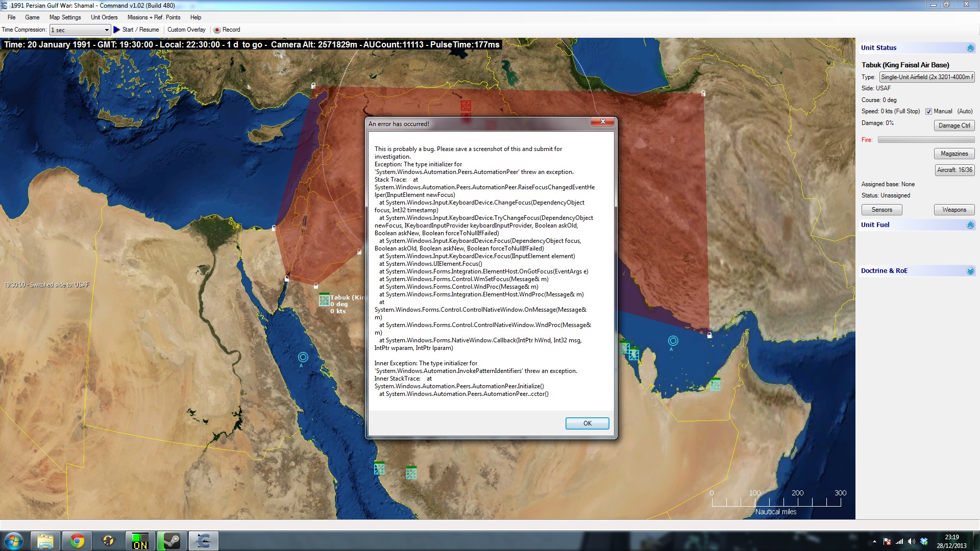
Task: Click the '(Auto)' speed label
Action: pyautogui.click(x=965, y=111)
